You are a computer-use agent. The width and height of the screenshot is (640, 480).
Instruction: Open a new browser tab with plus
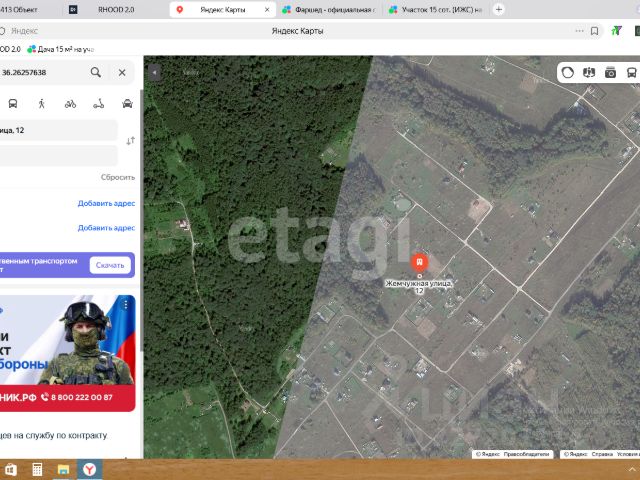coord(498,9)
